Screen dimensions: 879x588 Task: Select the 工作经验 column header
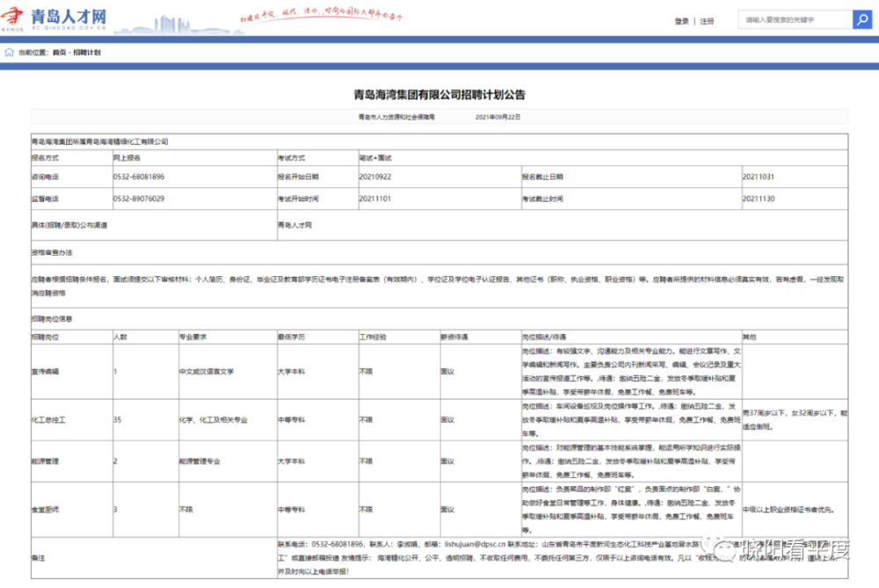coord(399,337)
